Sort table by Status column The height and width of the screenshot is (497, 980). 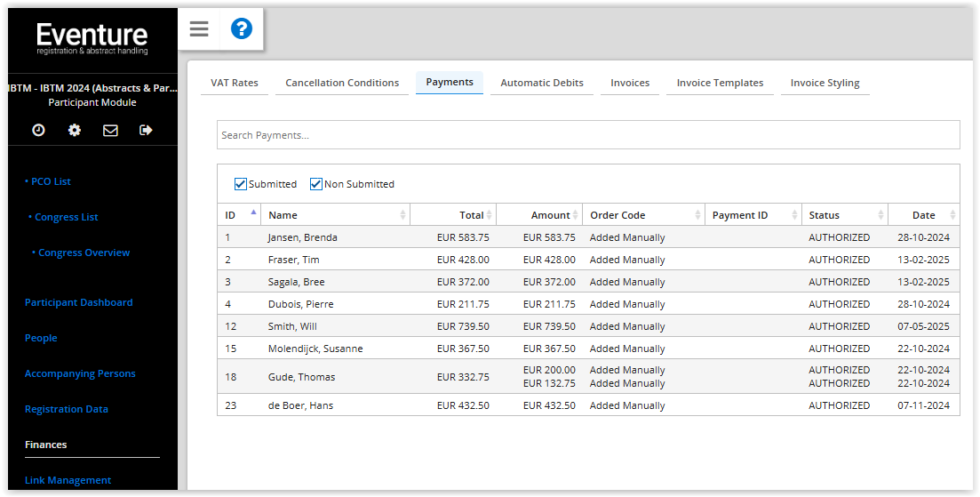click(845, 215)
